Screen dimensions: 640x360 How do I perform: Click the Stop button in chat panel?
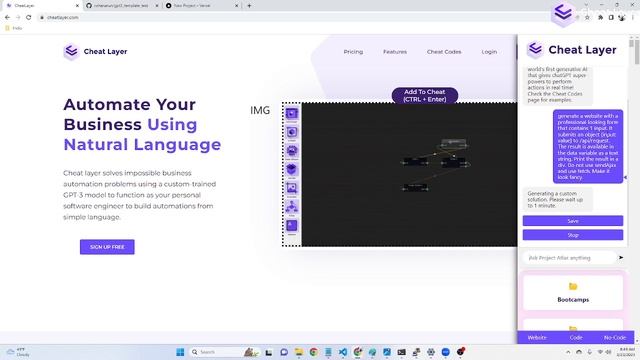pyautogui.click(x=573, y=235)
